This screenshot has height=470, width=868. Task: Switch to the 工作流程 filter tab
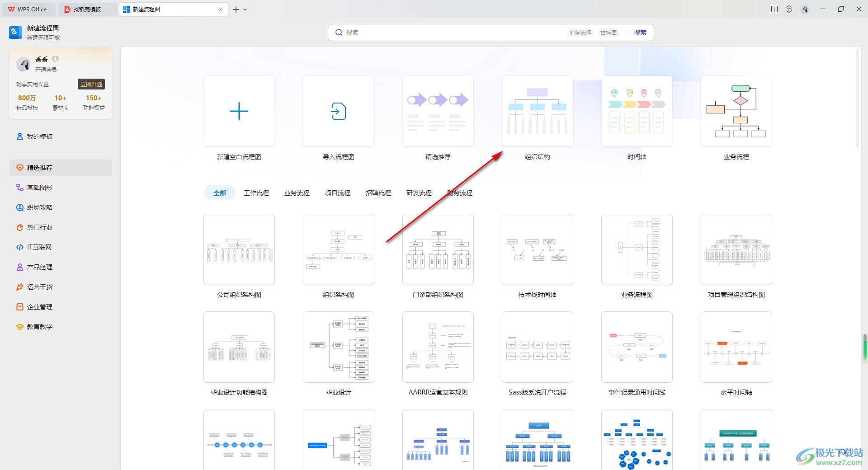click(x=256, y=193)
